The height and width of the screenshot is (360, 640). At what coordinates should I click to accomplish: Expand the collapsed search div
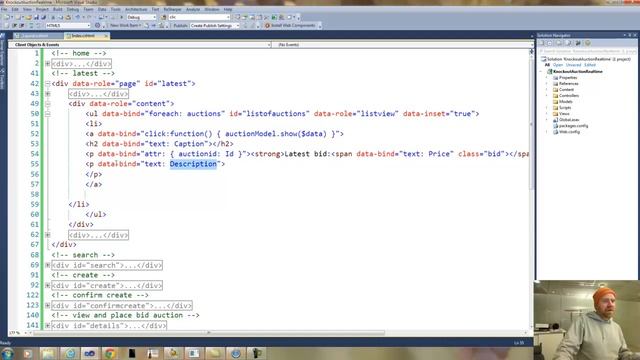point(48,265)
